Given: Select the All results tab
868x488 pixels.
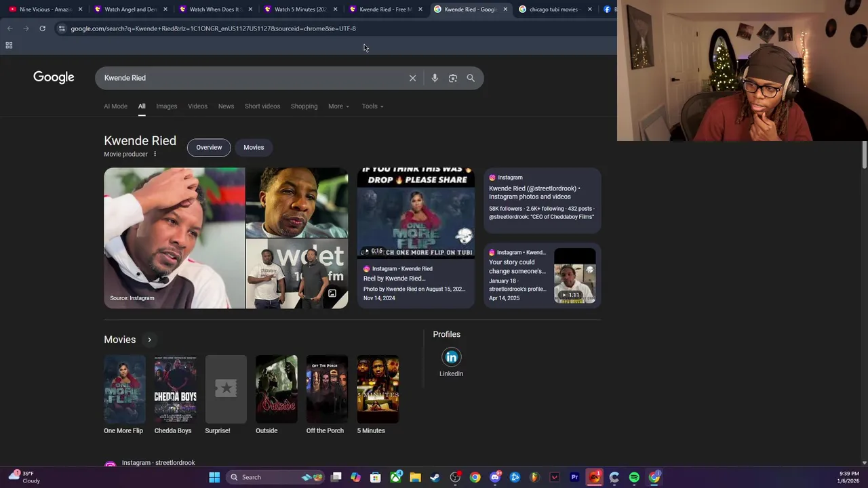Looking at the screenshot, I should point(142,106).
